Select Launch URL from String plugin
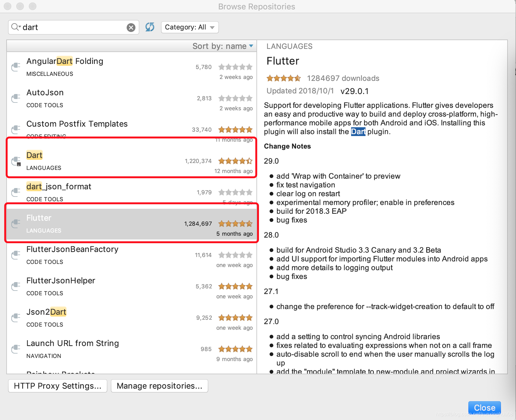516x420 pixels. click(132, 349)
